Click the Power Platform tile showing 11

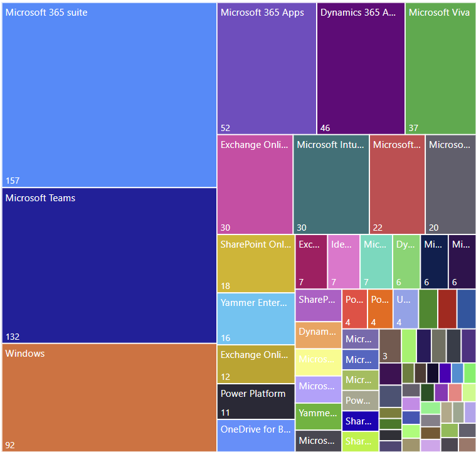pyautogui.click(x=256, y=402)
